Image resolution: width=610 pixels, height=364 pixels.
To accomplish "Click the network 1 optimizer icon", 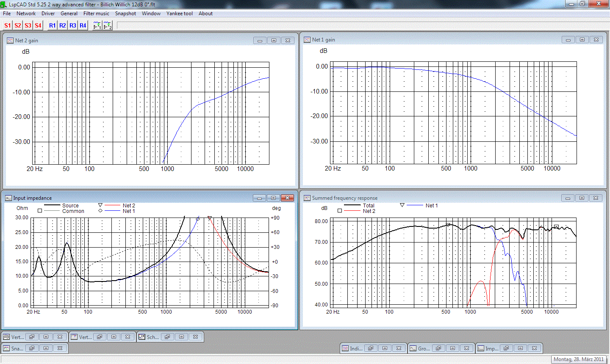I will [97, 25].
